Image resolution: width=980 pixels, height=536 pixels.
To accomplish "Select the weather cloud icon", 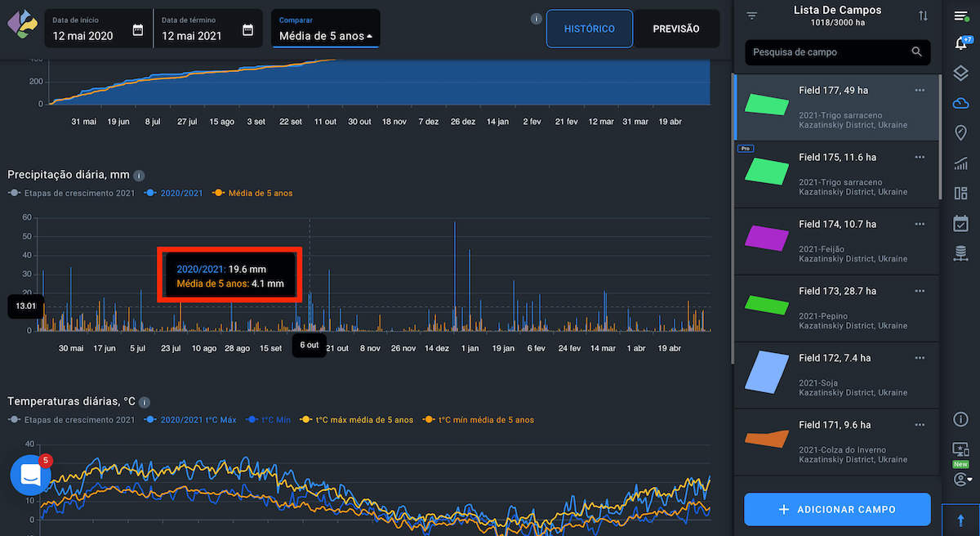I will pyautogui.click(x=960, y=103).
